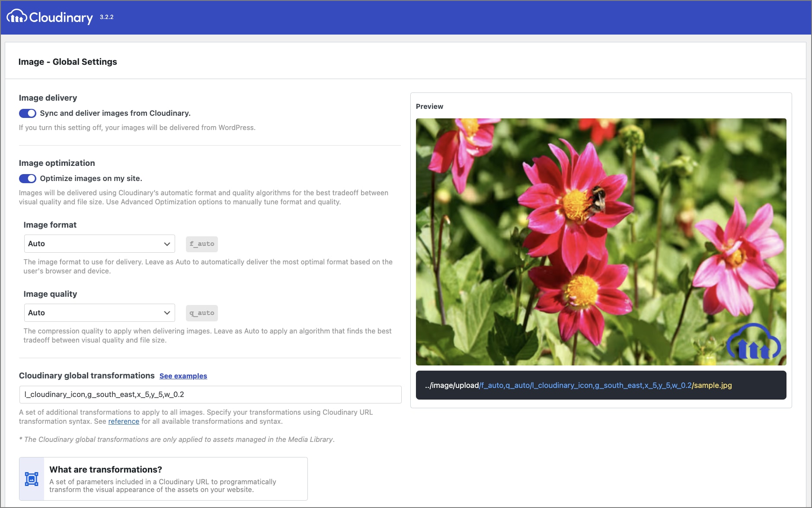Click the f_auto badge next to Image format

tap(201, 244)
